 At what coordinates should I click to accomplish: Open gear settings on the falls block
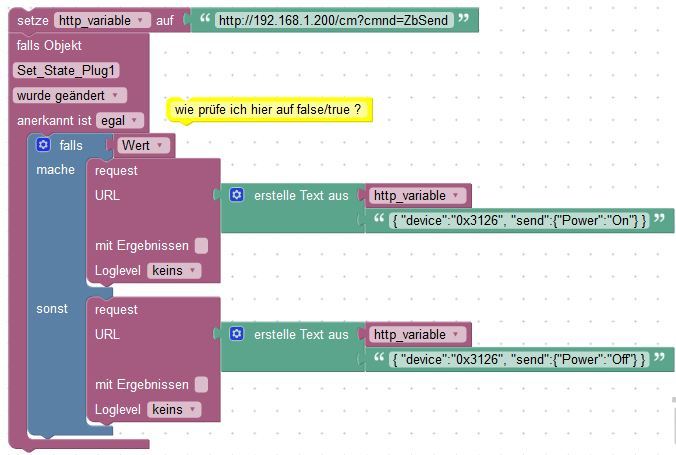(43, 144)
